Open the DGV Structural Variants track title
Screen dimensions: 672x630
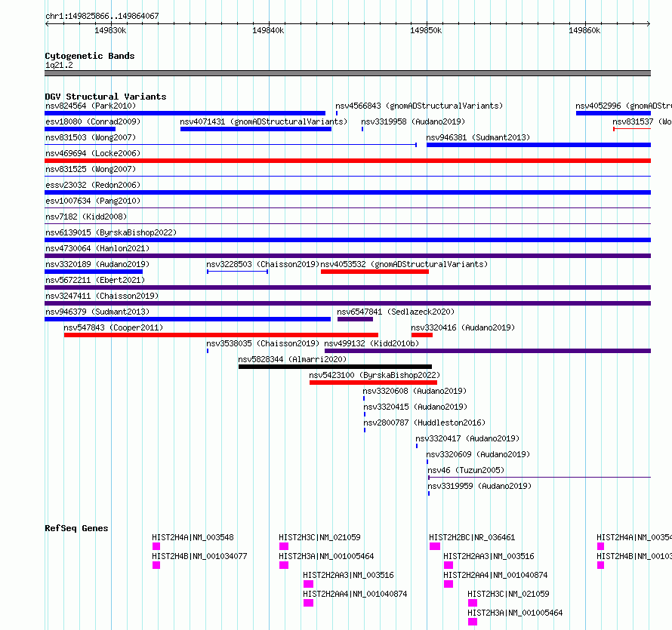coord(106,97)
